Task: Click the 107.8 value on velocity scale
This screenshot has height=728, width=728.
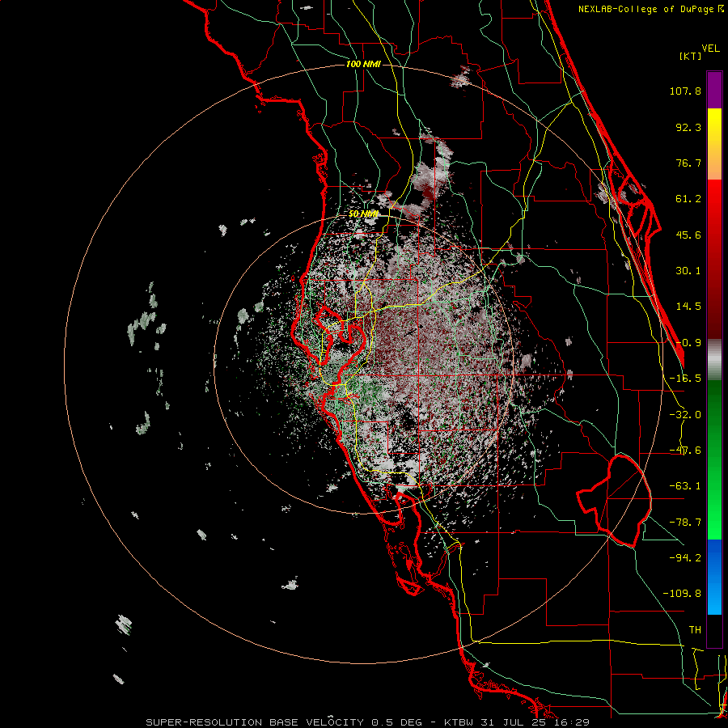Action: tap(685, 91)
